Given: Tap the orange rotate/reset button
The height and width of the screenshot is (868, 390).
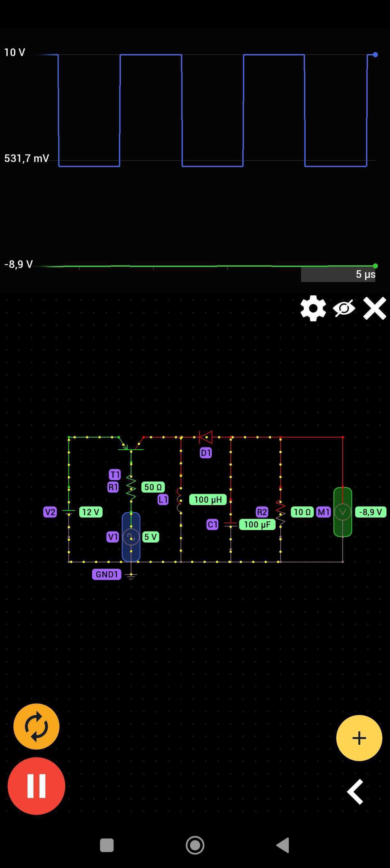Looking at the screenshot, I should [36, 727].
